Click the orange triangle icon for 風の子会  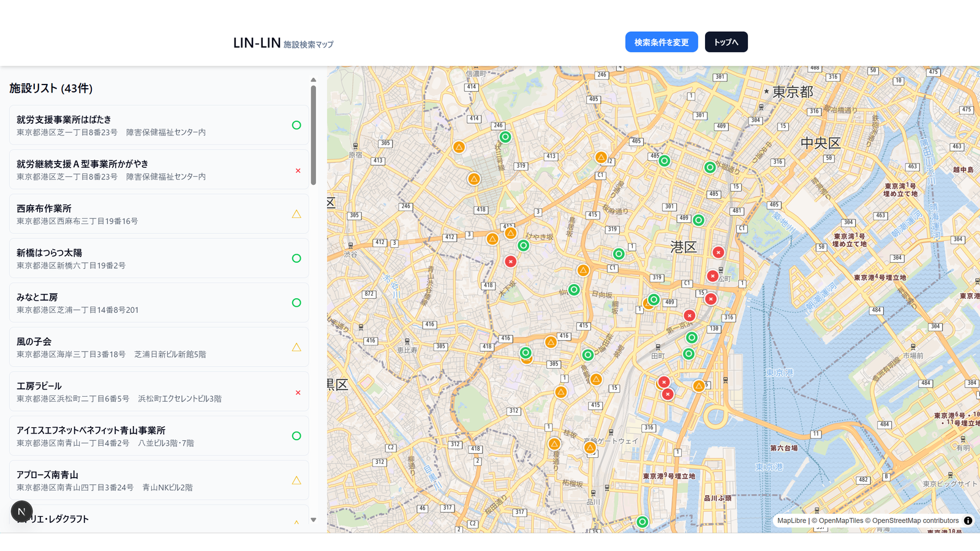pyautogui.click(x=296, y=347)
